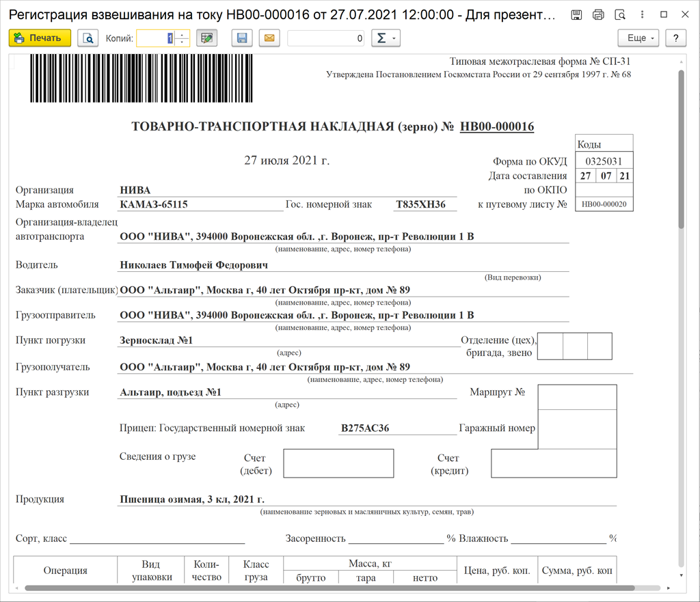Select the document number НВ00-000016 in the heading
700x602 pixels.
pos(497,126)
